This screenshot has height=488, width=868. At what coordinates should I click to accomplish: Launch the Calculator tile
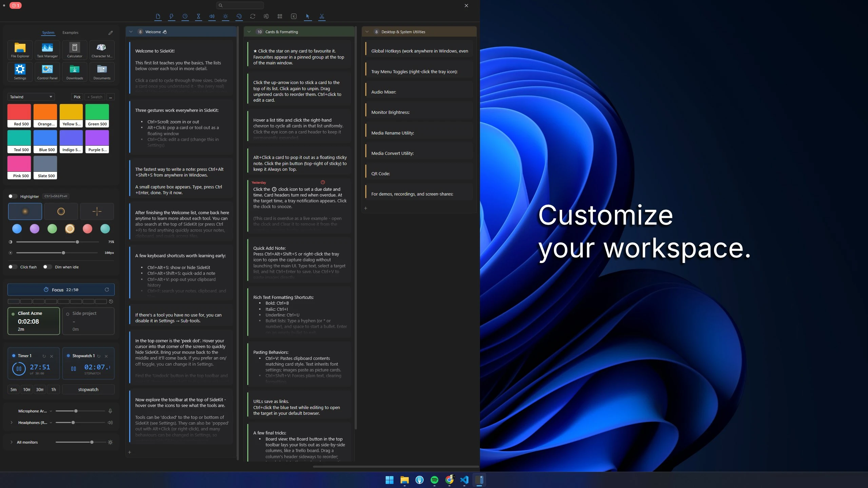point(75,50)
